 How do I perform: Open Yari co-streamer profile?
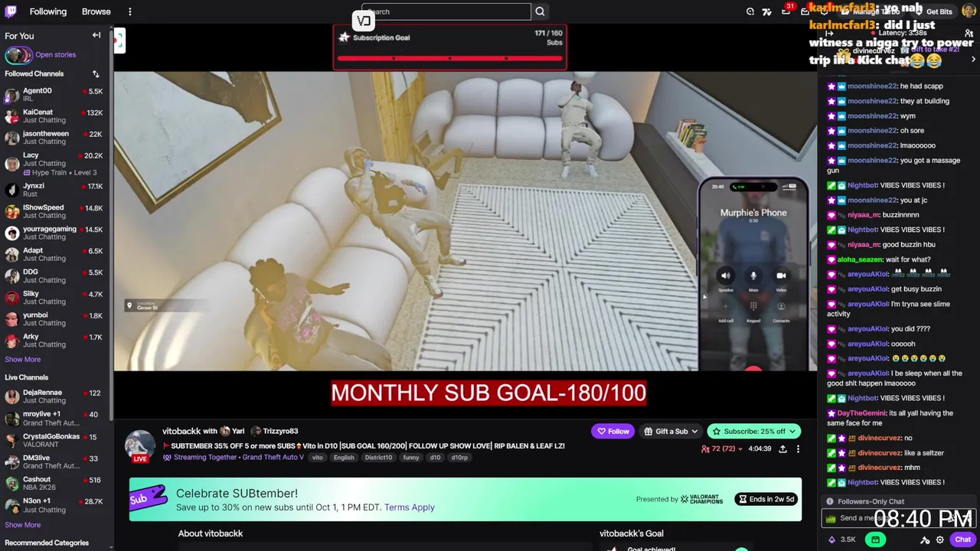(233, 431)
